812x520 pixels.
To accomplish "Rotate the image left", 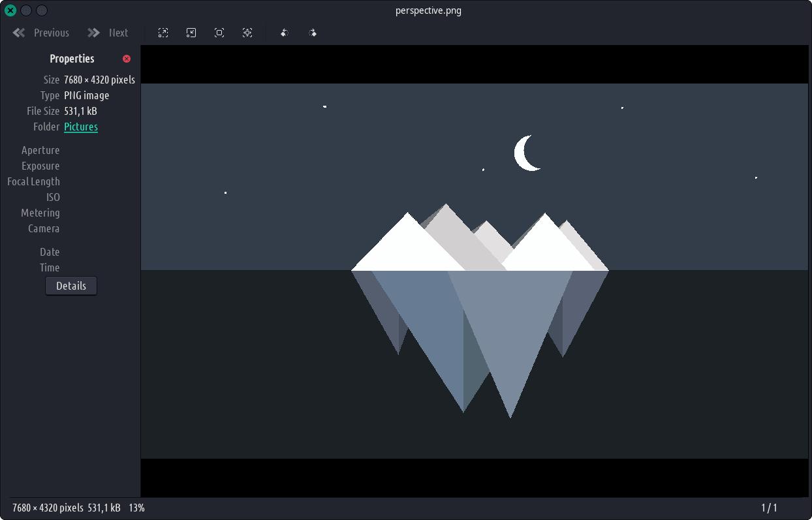I will [285, 33].
